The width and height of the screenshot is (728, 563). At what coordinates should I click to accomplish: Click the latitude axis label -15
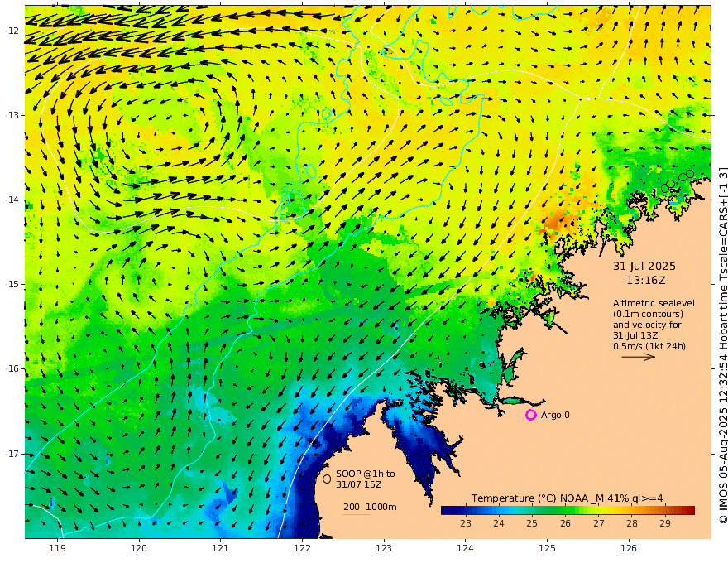pos(12,284)
